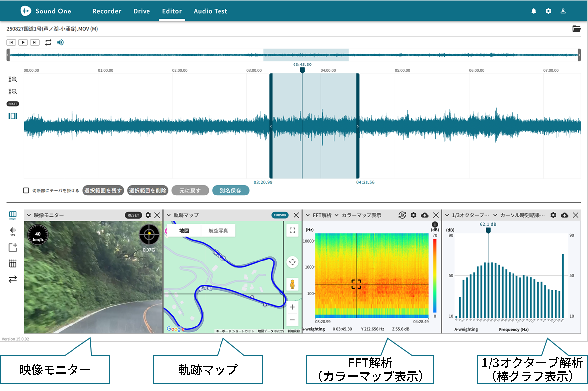Click 別名保存 to save as
The image size is (588, 391).
click(x=230, y=190)
